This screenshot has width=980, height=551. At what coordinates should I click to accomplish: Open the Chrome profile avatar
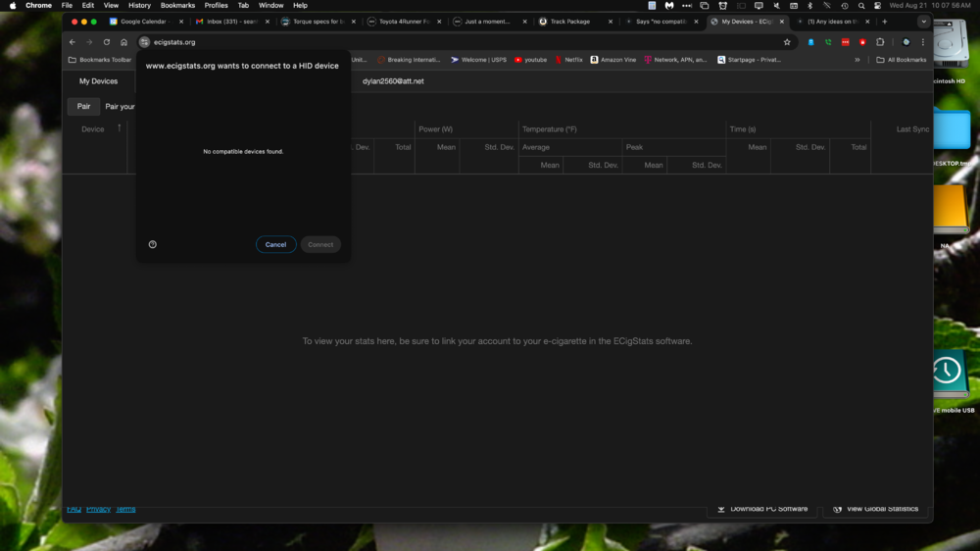(906, 42)
